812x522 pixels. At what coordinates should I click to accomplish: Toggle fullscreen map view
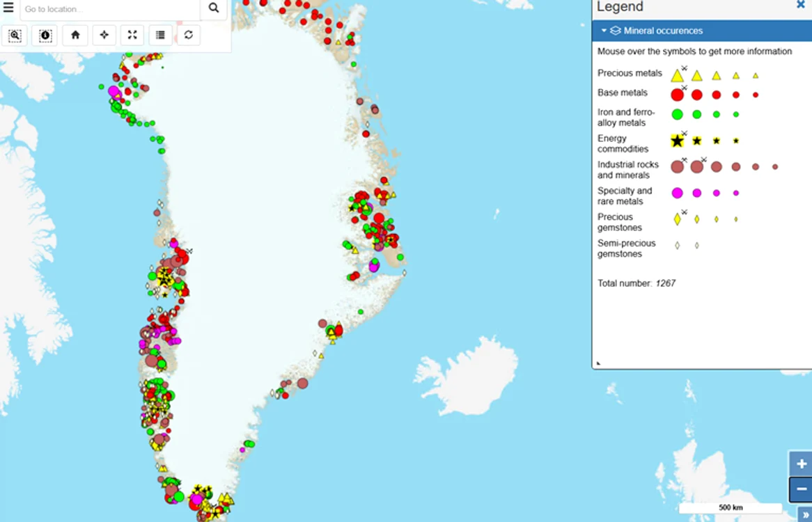pos(132,35)
